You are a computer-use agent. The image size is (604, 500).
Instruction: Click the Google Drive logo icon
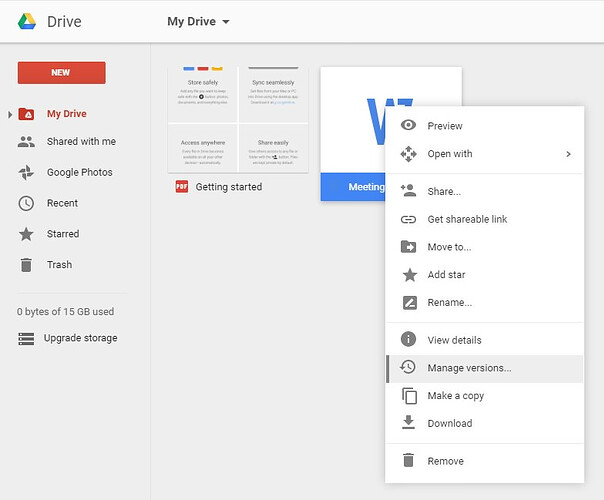pos(27,21)
